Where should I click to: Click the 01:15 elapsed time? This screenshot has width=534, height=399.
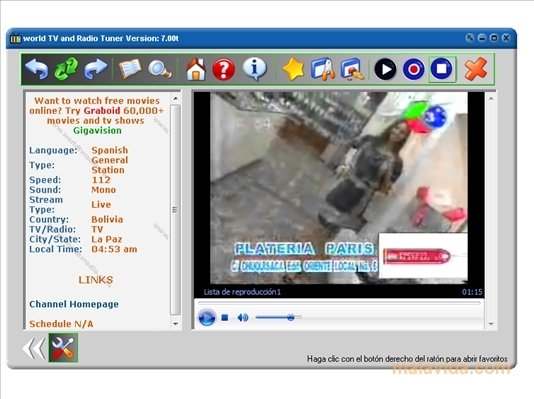point(472,292)
